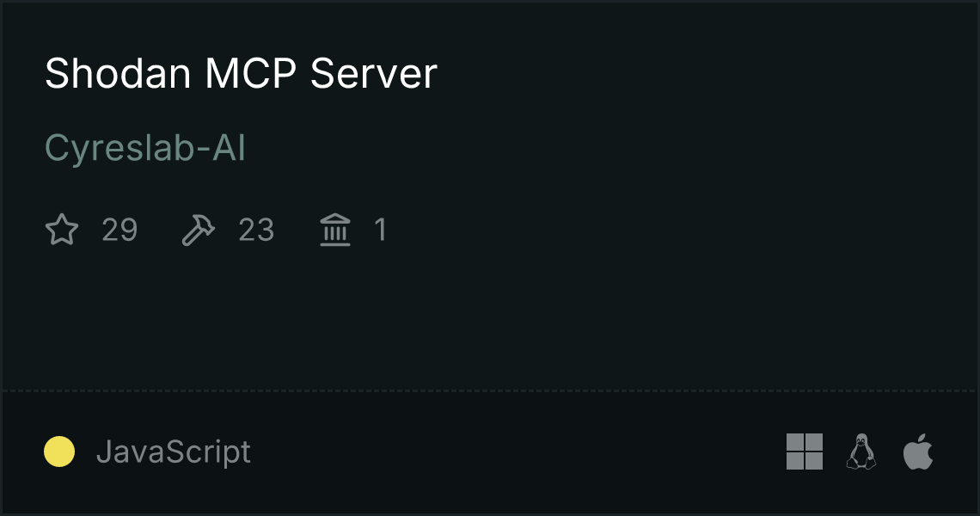Viewport: 980px width, 516px height.
Task: Click the JavaScript language label
Action: click(174, 451)
